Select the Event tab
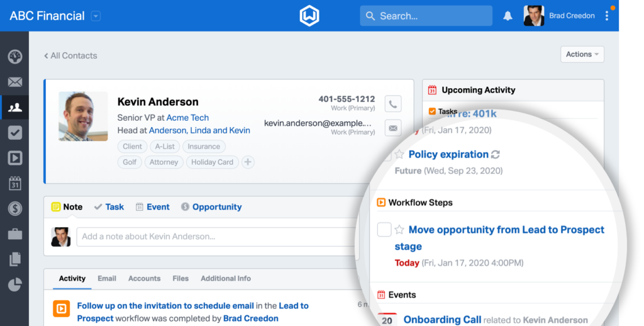This screenshot has width=644, height=326. [x=152, y=207]
